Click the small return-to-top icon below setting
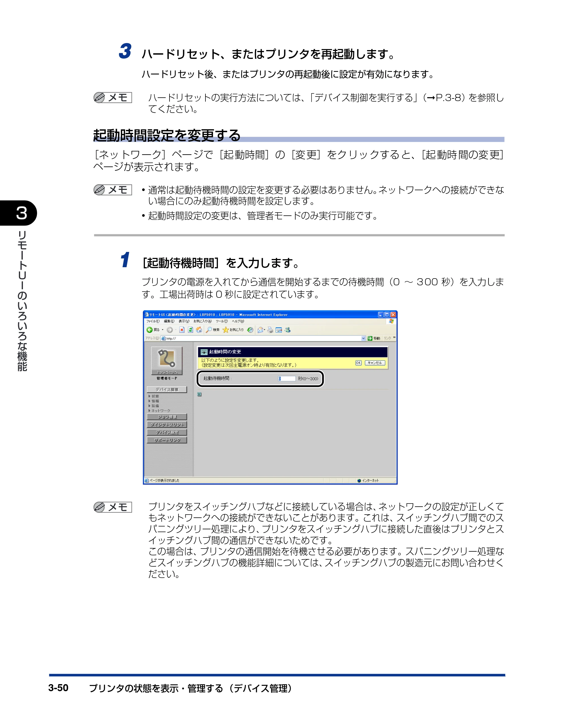 pyautogui.click(x=199, y=394)
